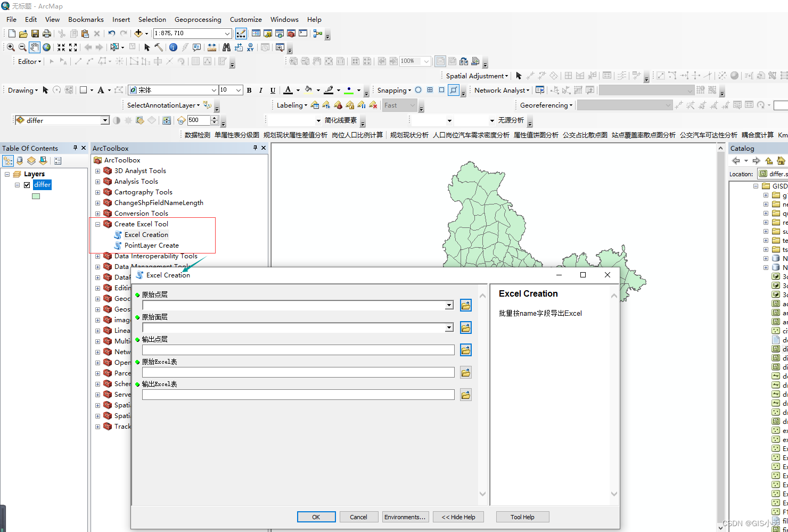Open the 宋体 font dropdown
Screen dimensions: 788x532
[x=214, y=90]
